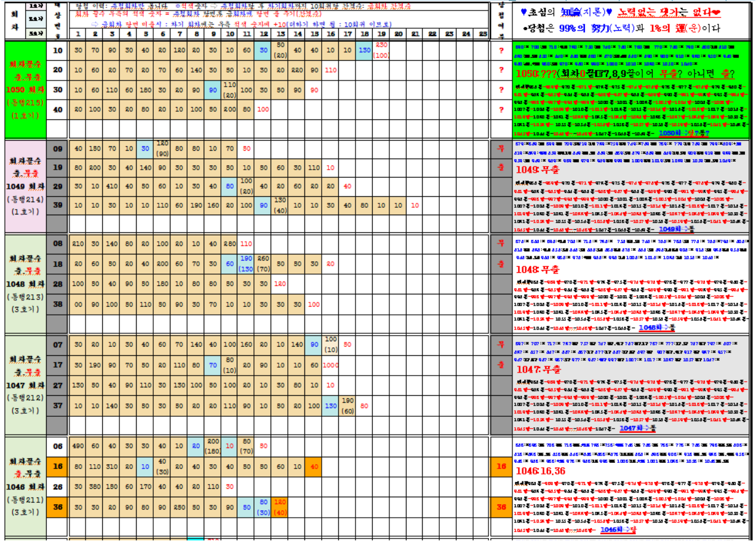
Task: Select column header 25
Action: coord(482,34)
